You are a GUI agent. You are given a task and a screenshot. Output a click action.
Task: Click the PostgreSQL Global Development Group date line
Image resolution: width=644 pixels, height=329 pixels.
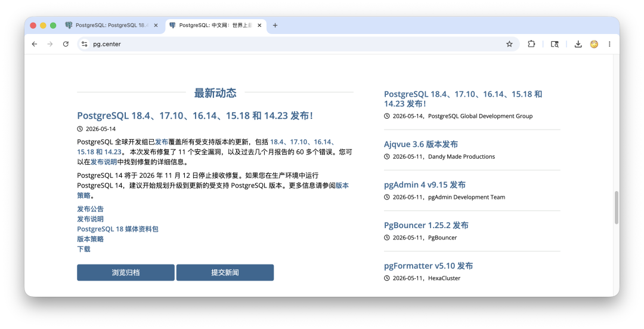(x=459, y=116)
